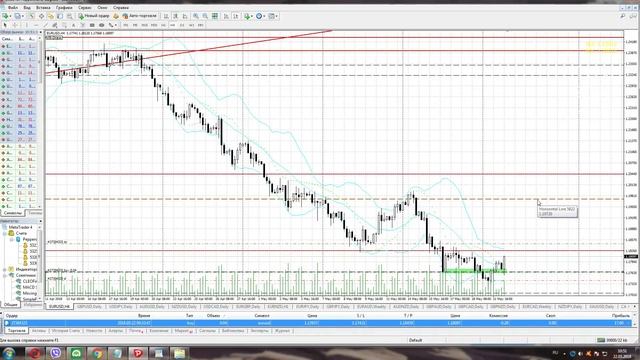Image resolution: width=640 pixels, height=360 pixels.
Task: Open the MetaEditor icon
Action: pos(115,16)
